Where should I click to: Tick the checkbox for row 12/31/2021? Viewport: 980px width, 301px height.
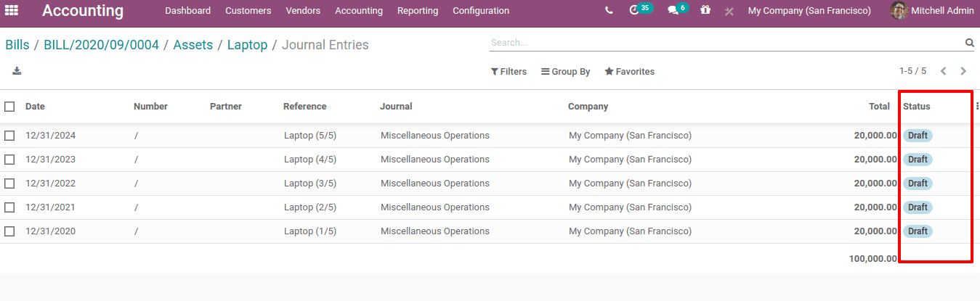click(x=9, y=207)
